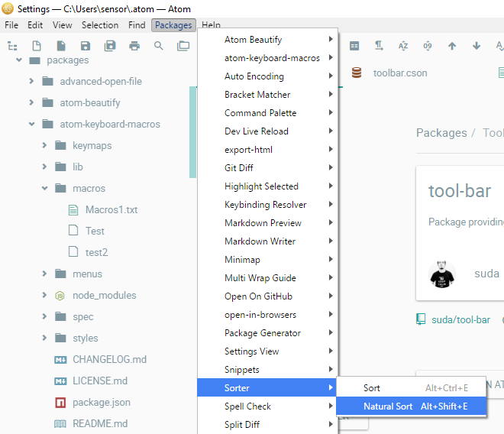Viewport: 504px width, 434px height.
Task: Open the Snippets submenu
Action: [x=267, y=370]
